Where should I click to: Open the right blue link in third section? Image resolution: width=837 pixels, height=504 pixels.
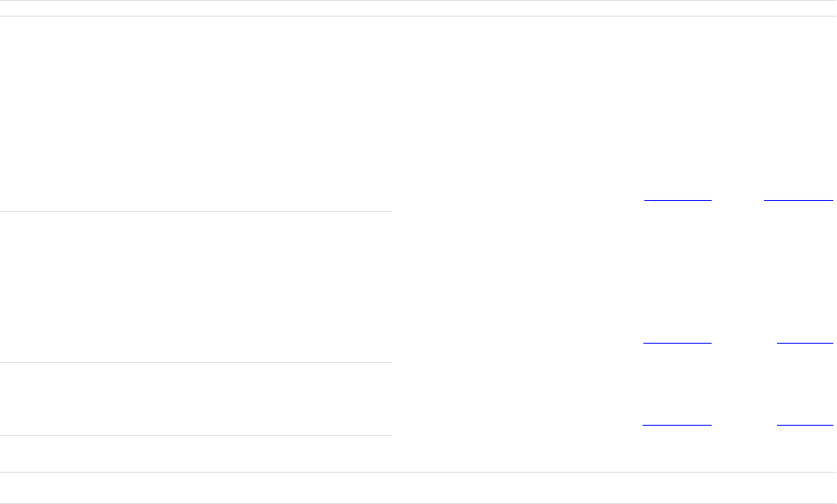pyautogui.click(x=805, y=425)
